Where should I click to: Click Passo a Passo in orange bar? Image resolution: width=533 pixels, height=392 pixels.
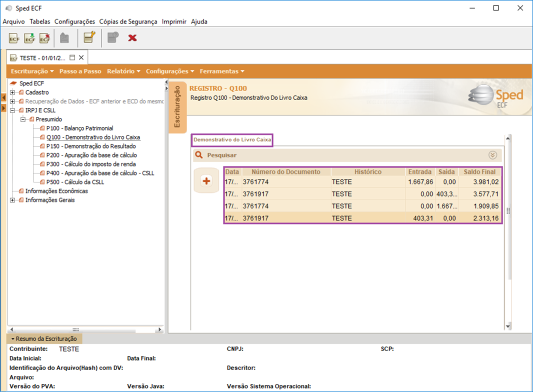(80, 71)
